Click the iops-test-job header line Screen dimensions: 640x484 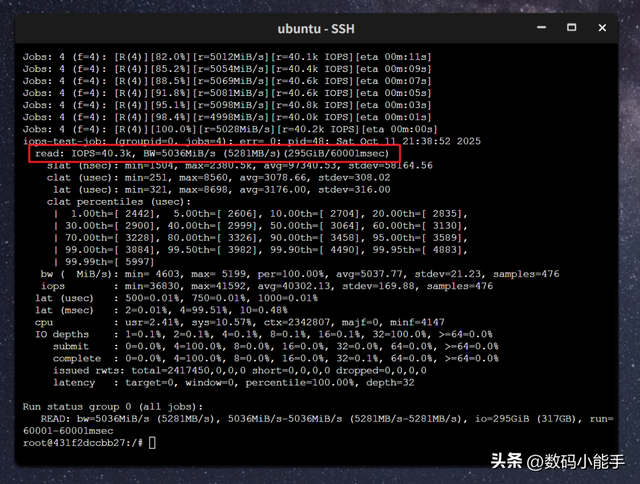tap(252, 141)
